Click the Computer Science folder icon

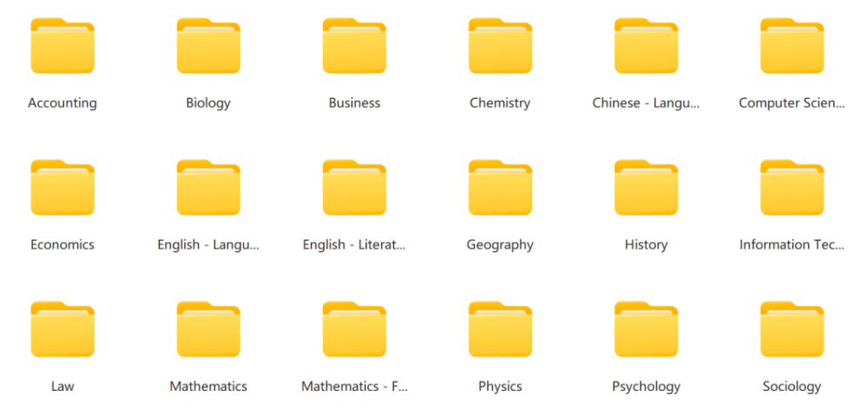(792, 47)
